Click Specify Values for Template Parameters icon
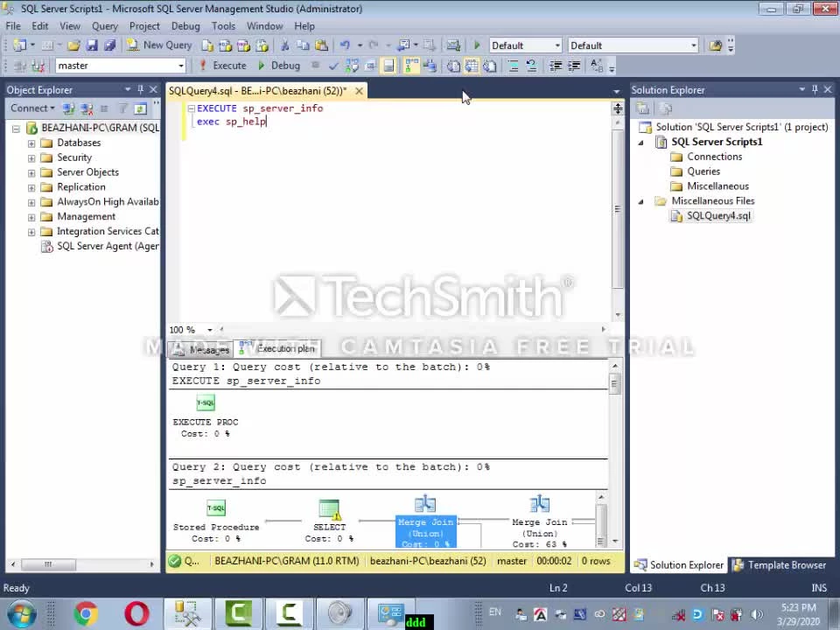The width and height of the screenshot is (840, 630). [x=597, y=66]
